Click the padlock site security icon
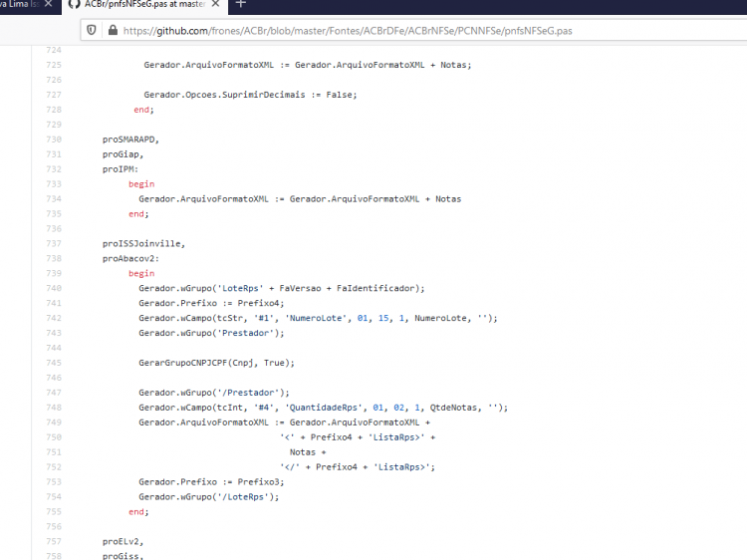Screen dimensions: 747x560 [x=113, y=31]
